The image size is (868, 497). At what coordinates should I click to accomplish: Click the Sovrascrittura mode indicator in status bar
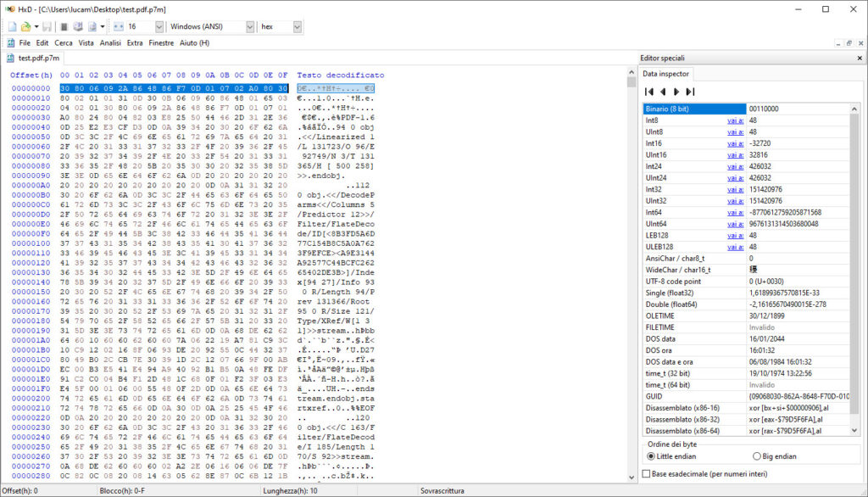tap(441, 490)
